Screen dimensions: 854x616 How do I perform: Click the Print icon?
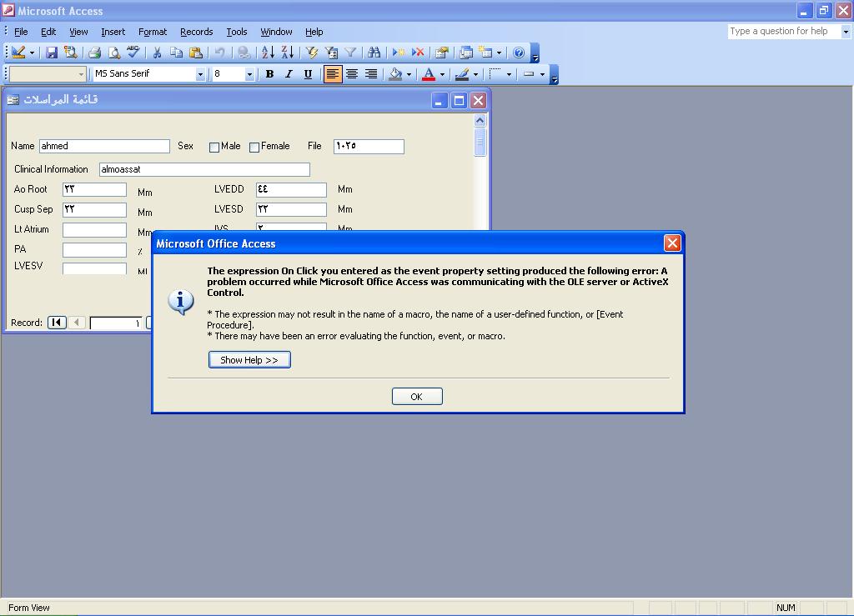95,53
